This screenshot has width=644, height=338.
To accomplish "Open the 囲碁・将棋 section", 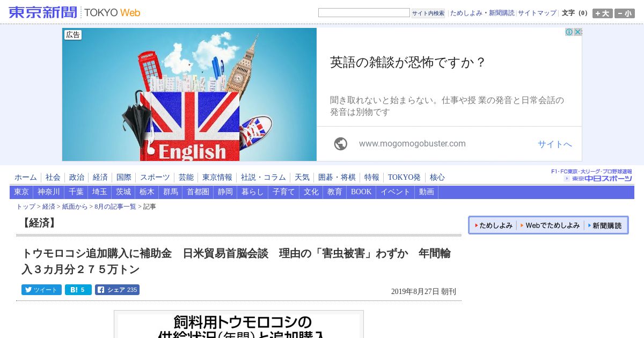I will click(337, 178).
